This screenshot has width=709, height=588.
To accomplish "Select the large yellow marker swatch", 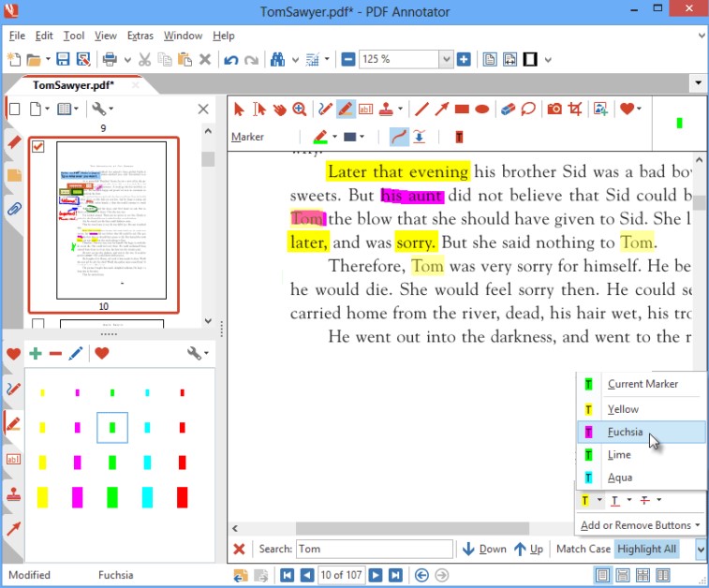I will coord(42,497).
